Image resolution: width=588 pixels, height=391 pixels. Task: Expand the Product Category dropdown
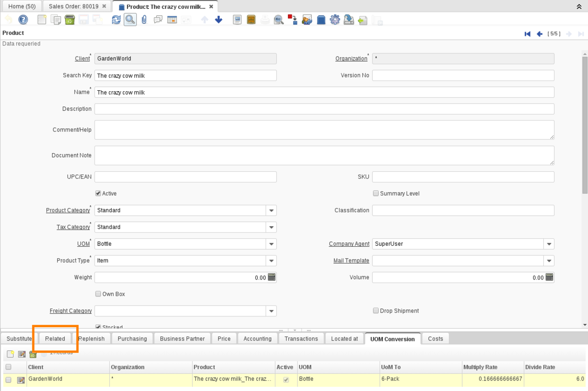(x=271, y=210)
